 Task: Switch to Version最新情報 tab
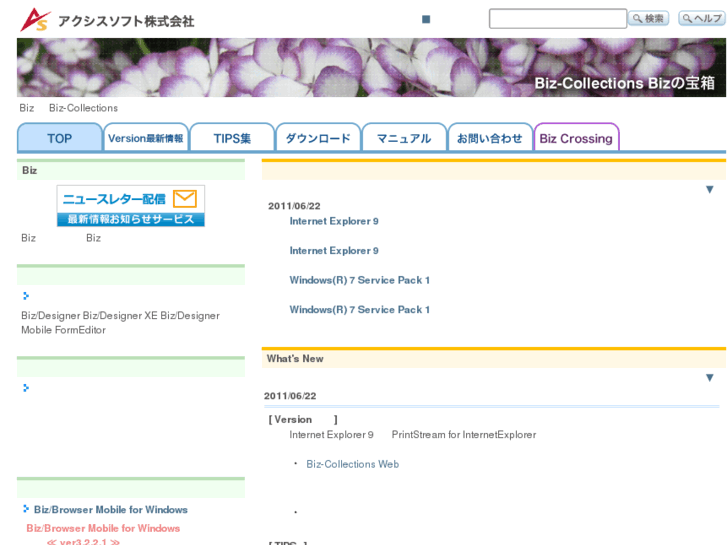point(146,137)
